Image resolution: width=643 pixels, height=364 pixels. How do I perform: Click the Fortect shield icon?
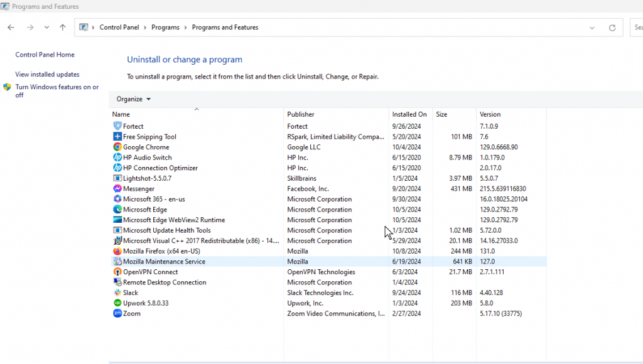click(x=117, y=126)
